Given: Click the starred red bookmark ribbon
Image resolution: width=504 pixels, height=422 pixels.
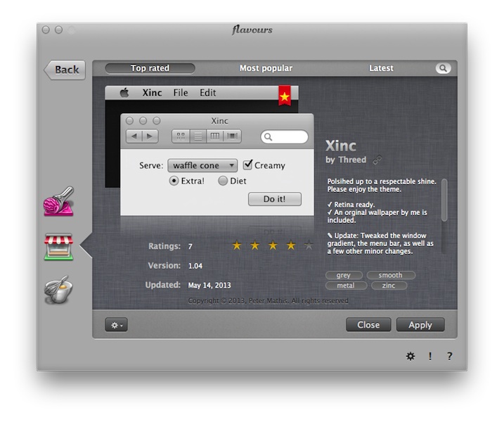Looking at the screenshot, I should coord(284,95).
